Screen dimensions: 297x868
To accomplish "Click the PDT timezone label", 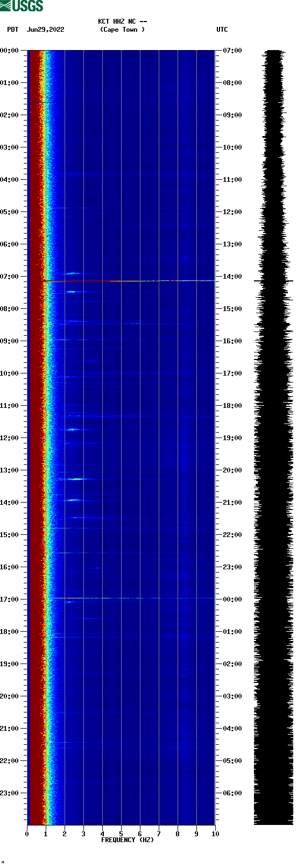I will (13, 30).
